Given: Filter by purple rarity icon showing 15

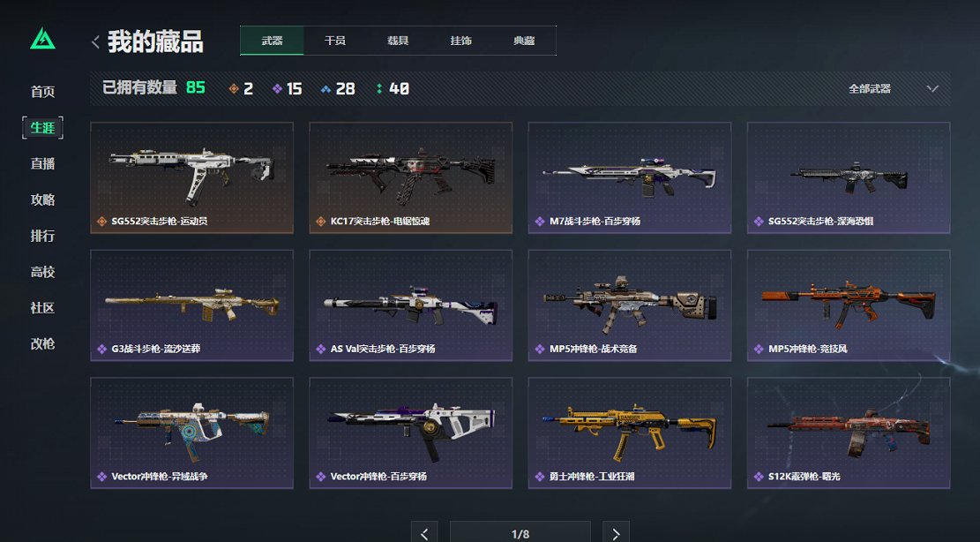Looking at the screenshot, I should point(278,89).
